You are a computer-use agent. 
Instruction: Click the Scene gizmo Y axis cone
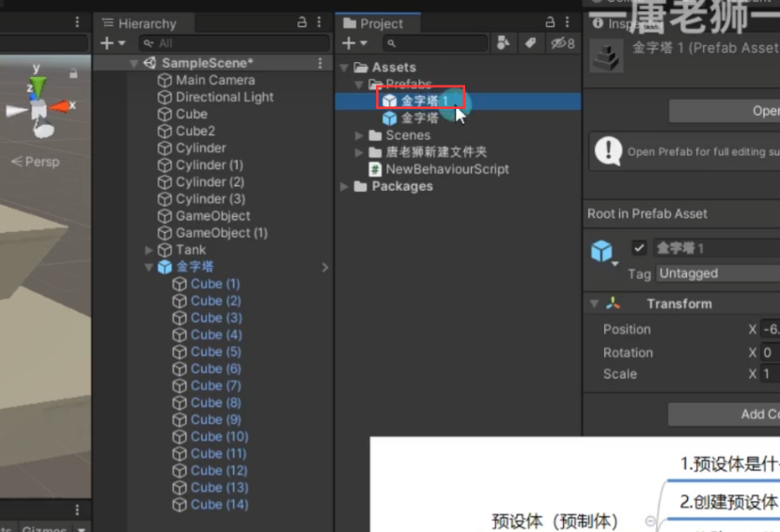pos(38,86)
